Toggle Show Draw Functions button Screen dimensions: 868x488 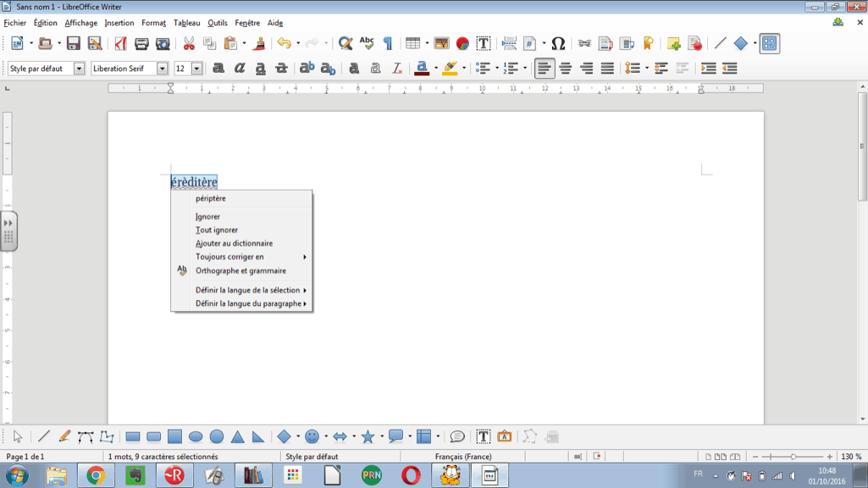769,43
